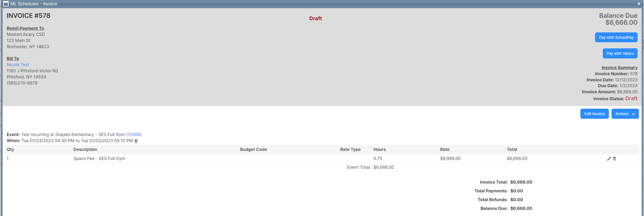Click the $8,888.00 rate value

[x=450, y=159]
